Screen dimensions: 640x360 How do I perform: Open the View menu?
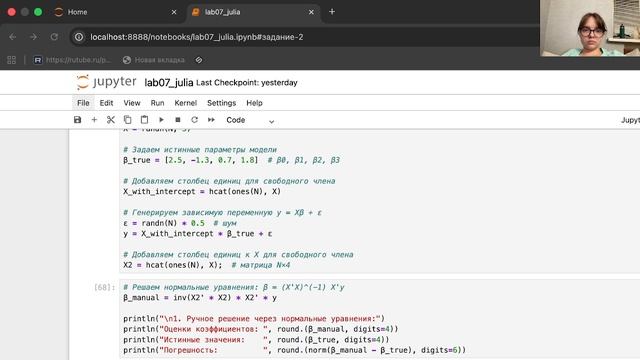tap(132, 103)
